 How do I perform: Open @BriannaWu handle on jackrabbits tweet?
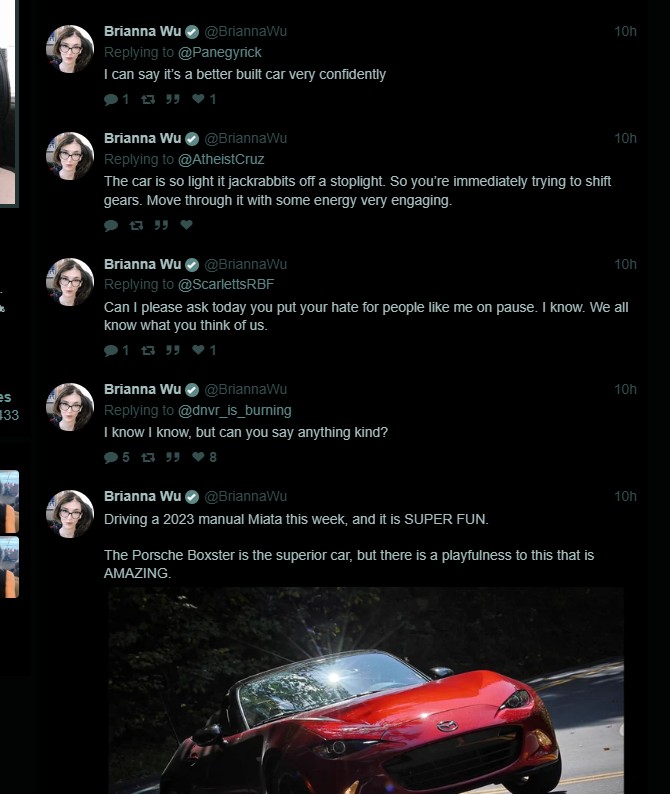[246, 138]
